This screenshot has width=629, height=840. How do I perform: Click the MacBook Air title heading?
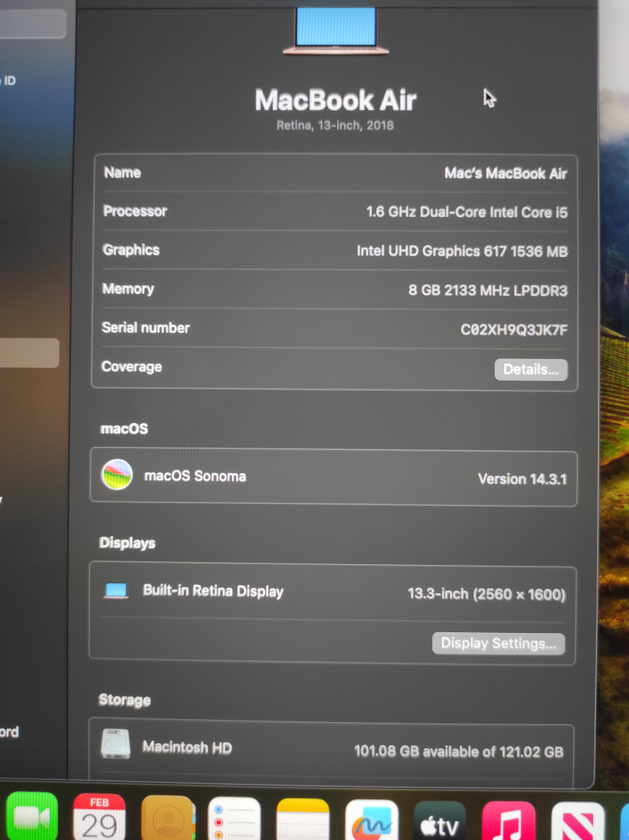pyautogui.click(x=335, y=100)
